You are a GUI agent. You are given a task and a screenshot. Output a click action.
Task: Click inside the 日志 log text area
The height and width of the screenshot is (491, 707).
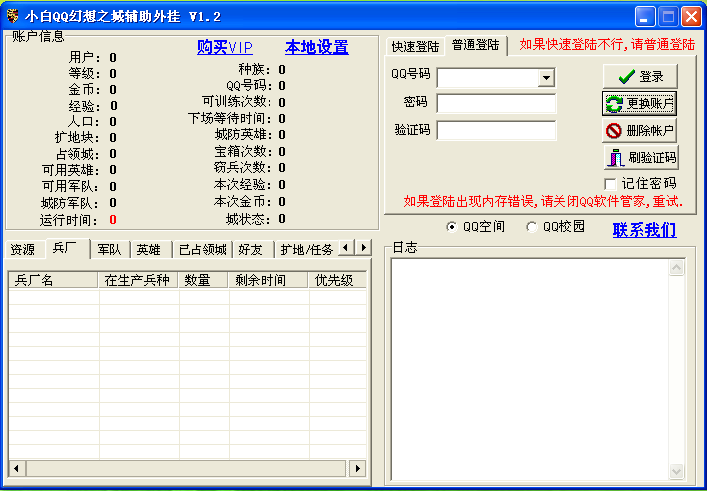point(530,370)
